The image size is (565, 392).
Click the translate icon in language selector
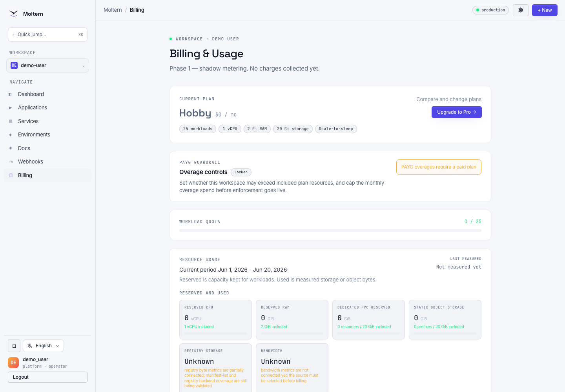30,346
